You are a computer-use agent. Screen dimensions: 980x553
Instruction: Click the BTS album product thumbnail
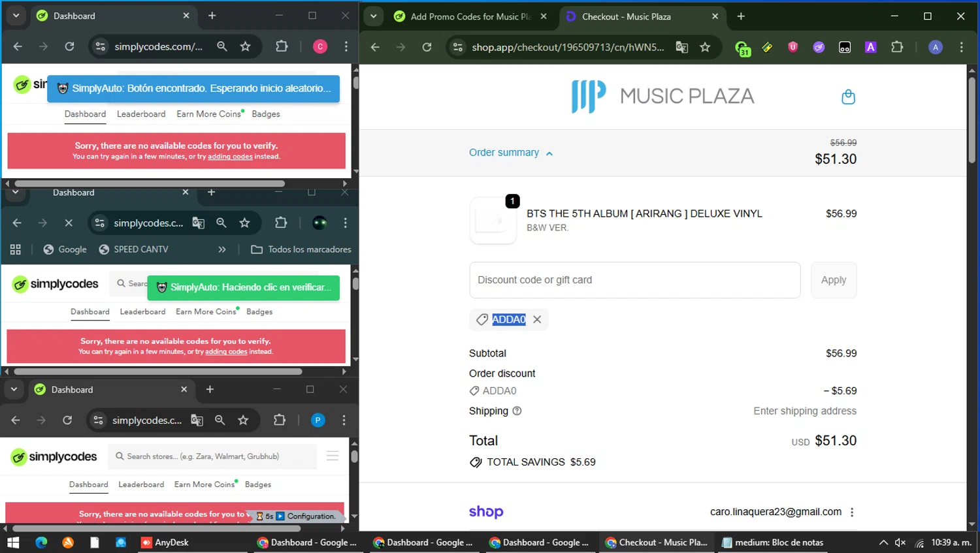pyautogui.click(x=493, y=221)
